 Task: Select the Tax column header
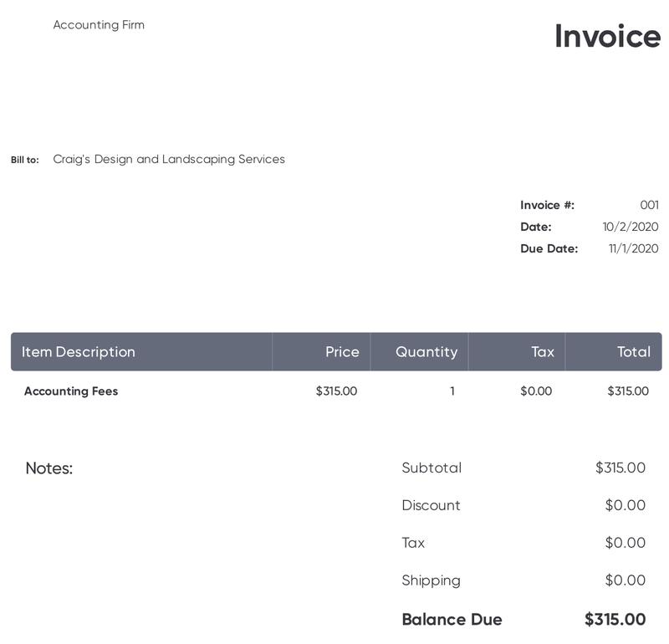click(543, 352)
